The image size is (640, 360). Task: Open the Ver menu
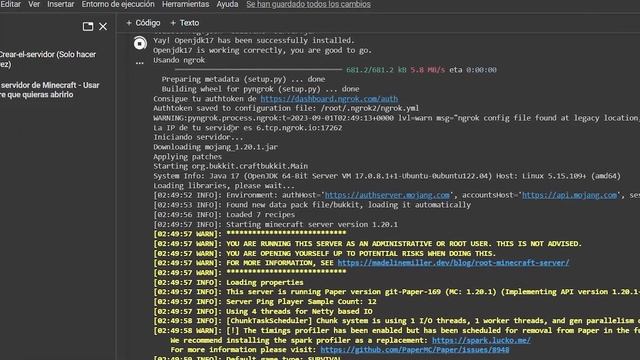click(x=34, y=4)
